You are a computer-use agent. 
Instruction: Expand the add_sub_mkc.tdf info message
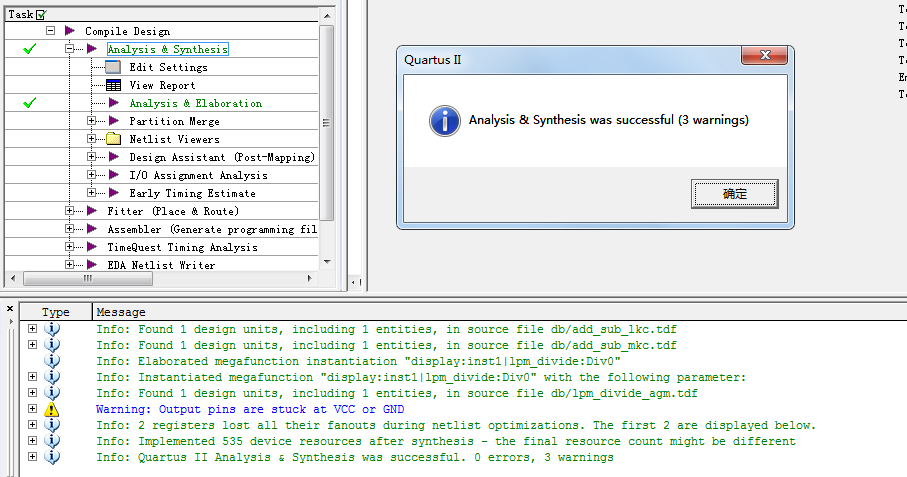pyautogui.click(x=32, y=345)
